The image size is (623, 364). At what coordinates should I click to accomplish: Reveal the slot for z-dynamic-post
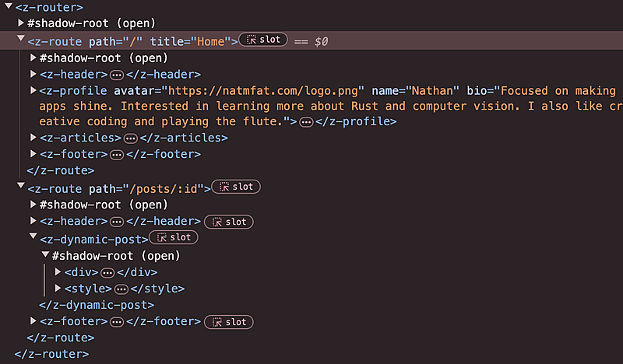pos(174,237)
